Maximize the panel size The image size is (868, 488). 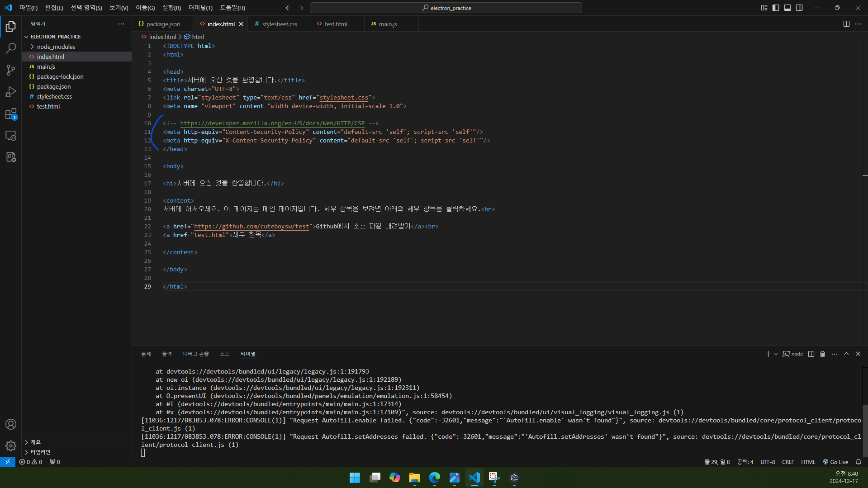(846, 354)
